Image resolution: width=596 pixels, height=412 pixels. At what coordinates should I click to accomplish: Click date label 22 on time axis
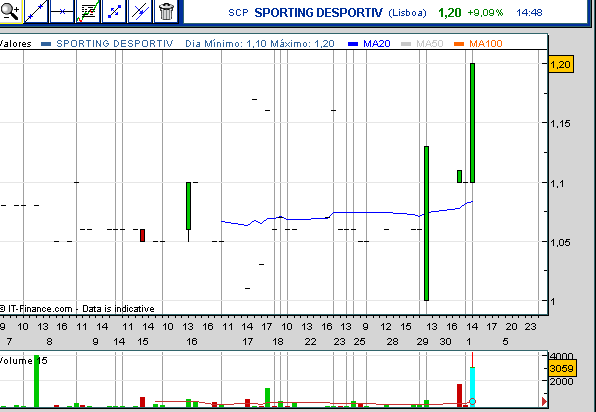coord(311,341)
